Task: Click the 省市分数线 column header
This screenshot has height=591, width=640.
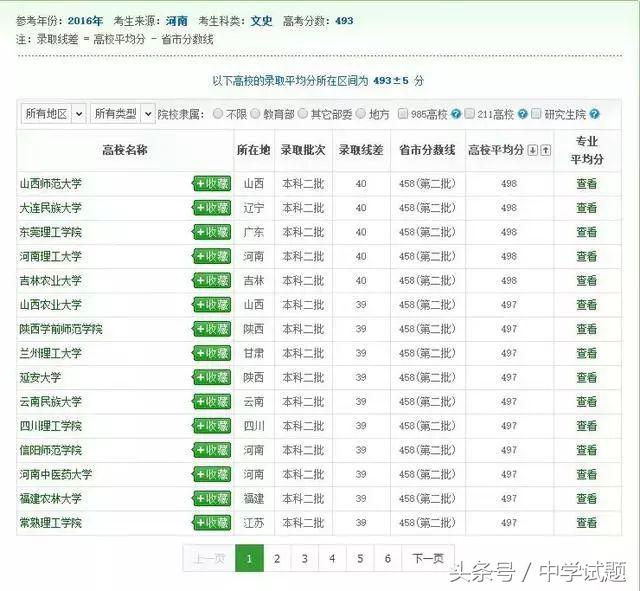Action: [x=427, y=150]
